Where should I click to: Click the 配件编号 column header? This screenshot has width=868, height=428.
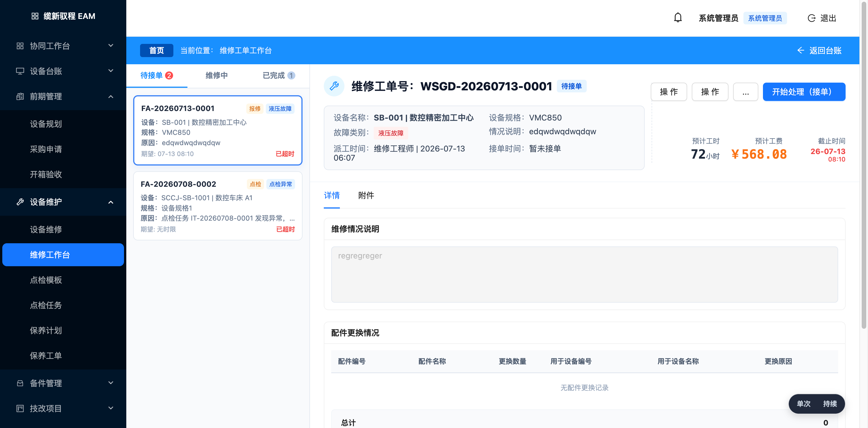point(352,361)
